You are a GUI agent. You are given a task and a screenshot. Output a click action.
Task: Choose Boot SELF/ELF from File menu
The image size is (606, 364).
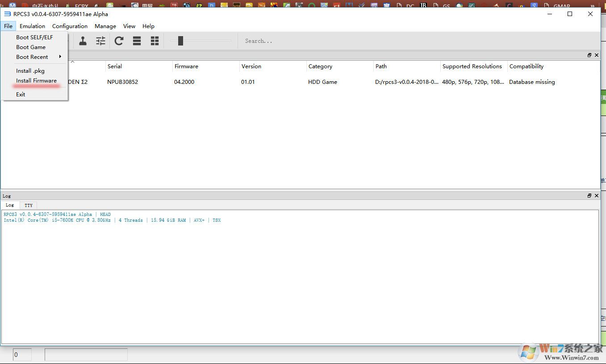click(x=34, y=37)
